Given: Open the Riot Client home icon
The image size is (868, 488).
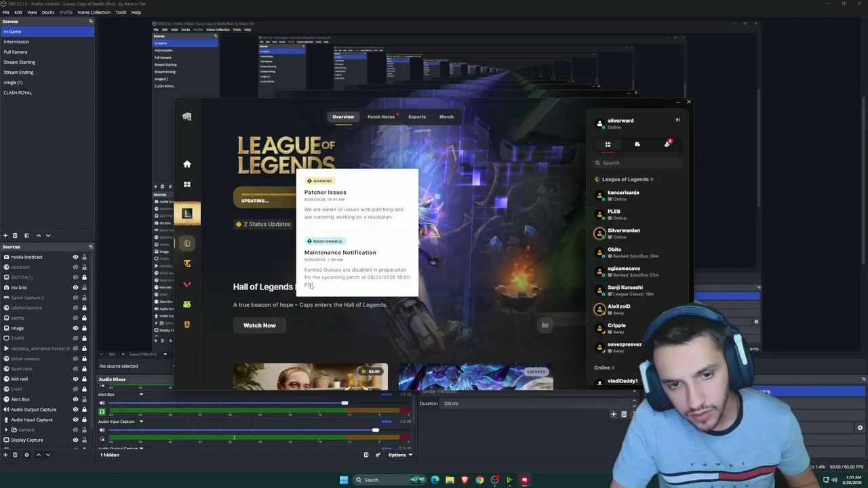Looking at the screenshot, I should click(187, 164).
